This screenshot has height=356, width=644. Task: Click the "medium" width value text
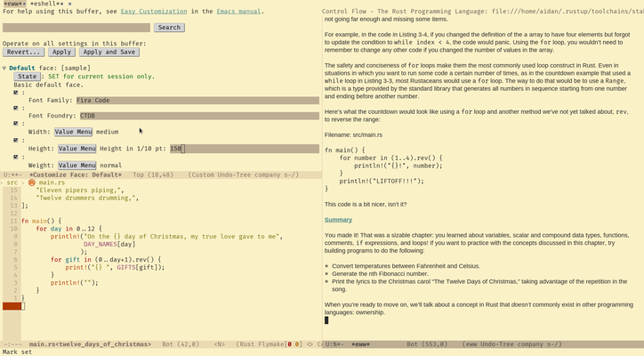click(108, 132)
